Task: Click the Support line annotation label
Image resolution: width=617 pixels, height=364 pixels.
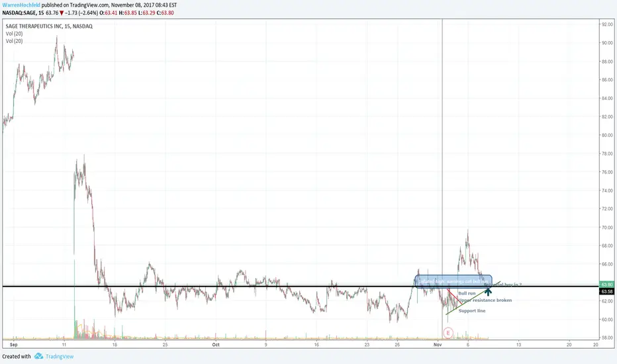Action: [x=472, y=311]
